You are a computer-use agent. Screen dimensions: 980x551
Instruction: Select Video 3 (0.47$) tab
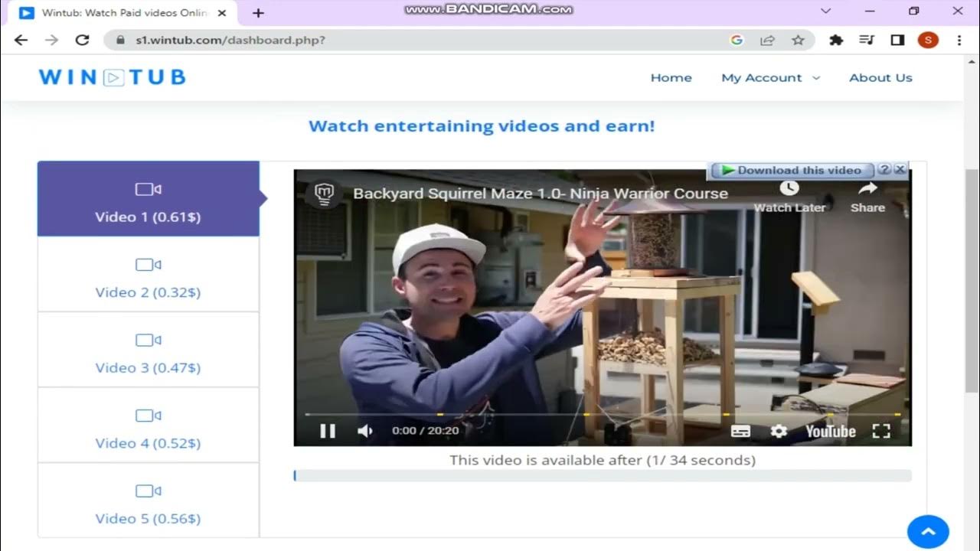coord(149,350)
